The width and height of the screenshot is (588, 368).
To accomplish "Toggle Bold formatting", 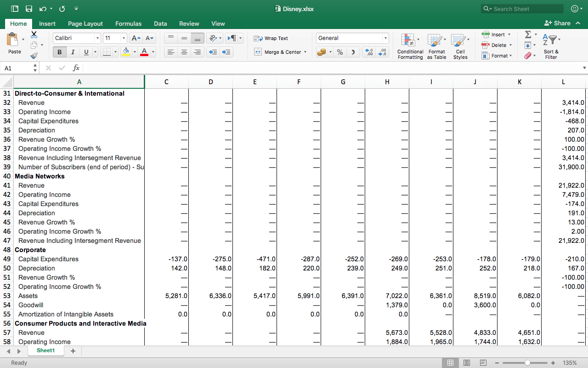I will pyautogui.click(x=59, y=52).
